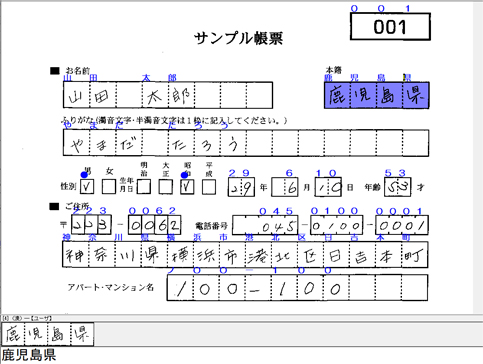The height and width of the screenshot is (364, 483).
Task: Click the (4) (漢) ー【ユーザ】 status label
Action: 27,318
